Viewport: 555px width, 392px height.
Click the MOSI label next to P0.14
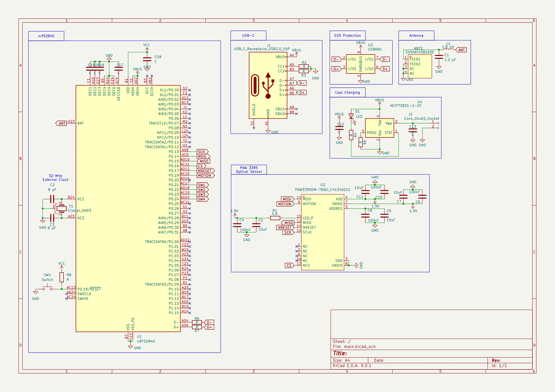point(203,156)
